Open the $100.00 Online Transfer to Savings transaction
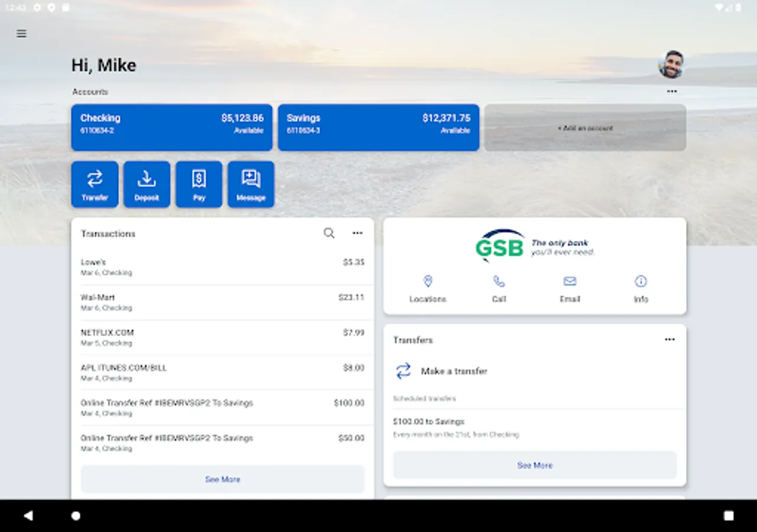This screenshot has height=532, width=757. pyautogui.click(x=222, y=408)
